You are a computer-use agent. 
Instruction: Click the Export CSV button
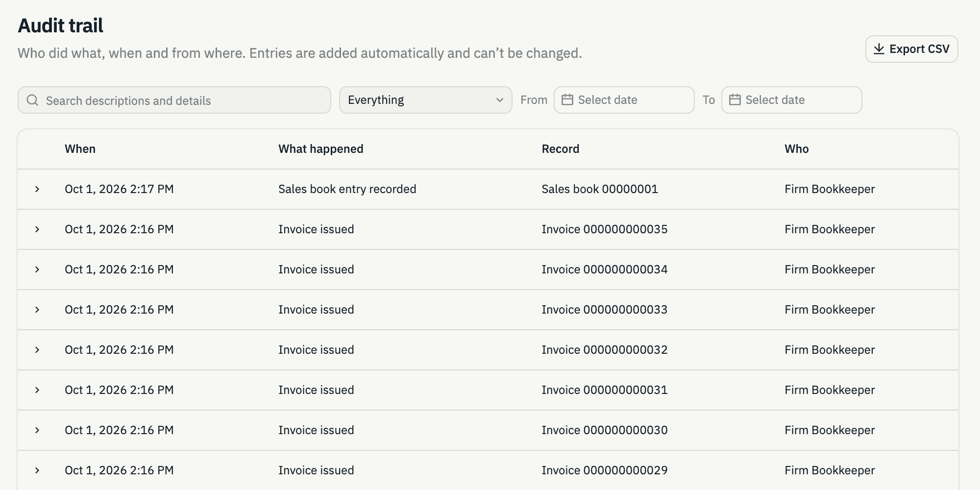point(911,49)
